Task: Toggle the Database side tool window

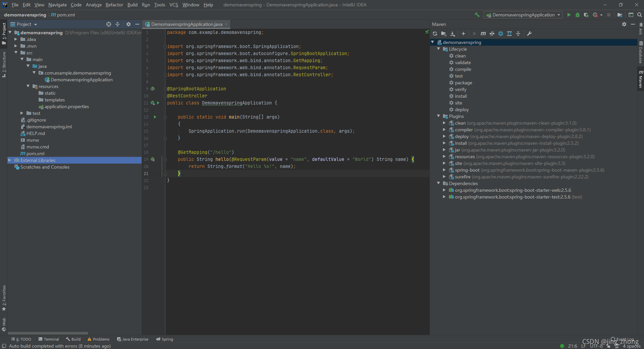Action: (641, 53)
